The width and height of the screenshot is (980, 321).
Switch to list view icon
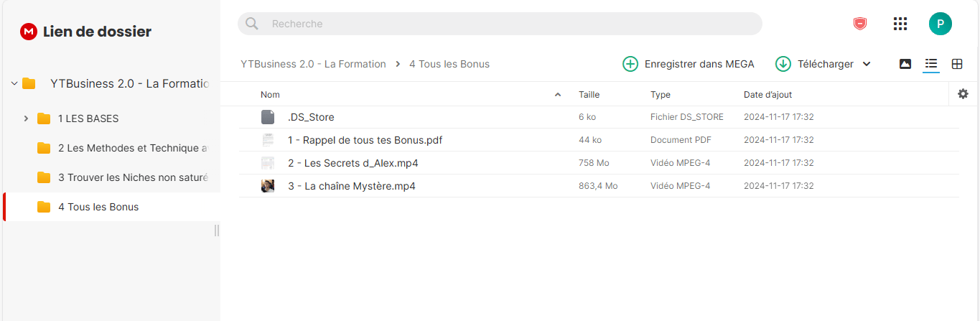[x=931, y=64]
